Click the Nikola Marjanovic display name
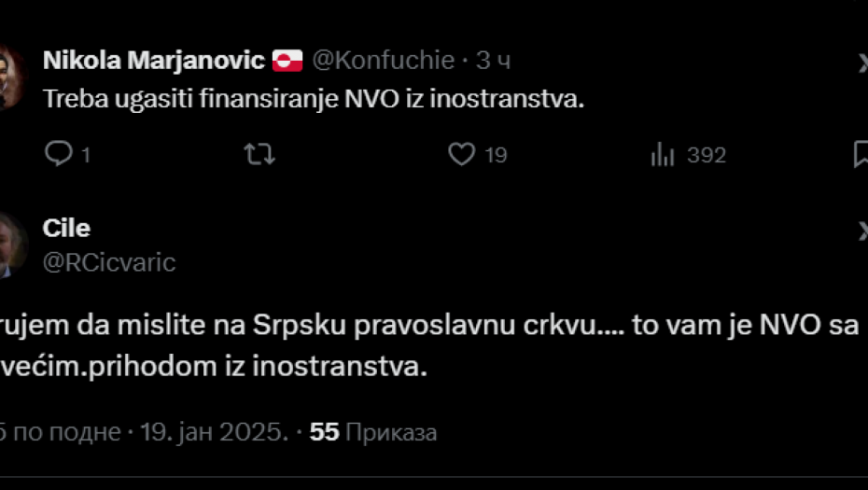This screenshot has height=490, width=868. 154,62
